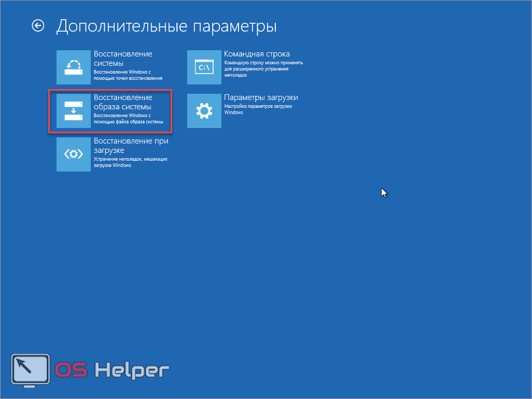Screen dimensions: 532x399
Task: Click the Командная строка C:\ icon
Action: point(204,67)
